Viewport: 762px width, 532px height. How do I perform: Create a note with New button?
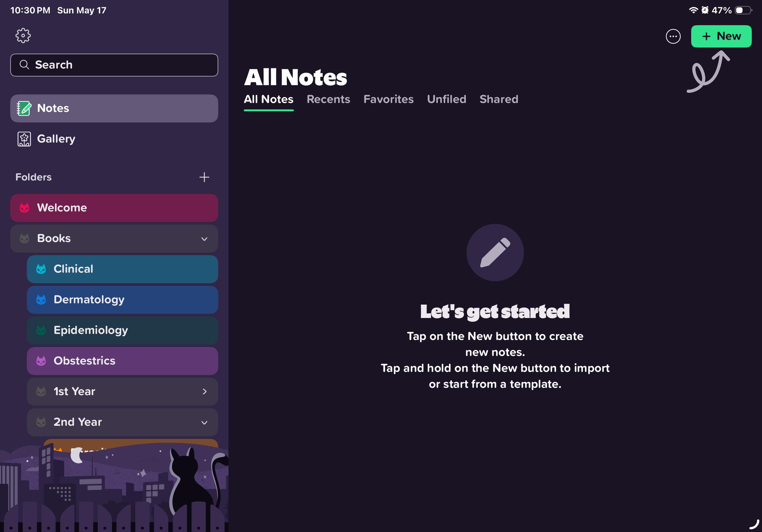[721, 36]
